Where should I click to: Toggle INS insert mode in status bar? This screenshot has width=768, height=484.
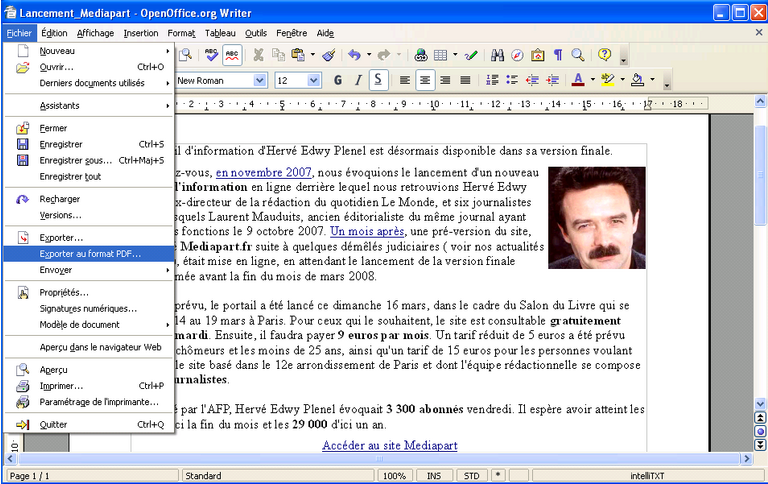tap(434, 476)
